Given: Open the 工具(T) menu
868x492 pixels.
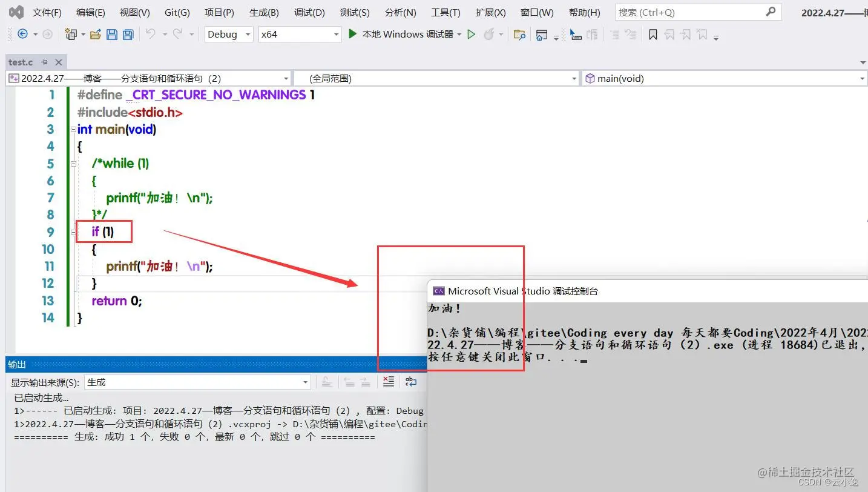Looking at the screenshot, I should coord(446,12).
